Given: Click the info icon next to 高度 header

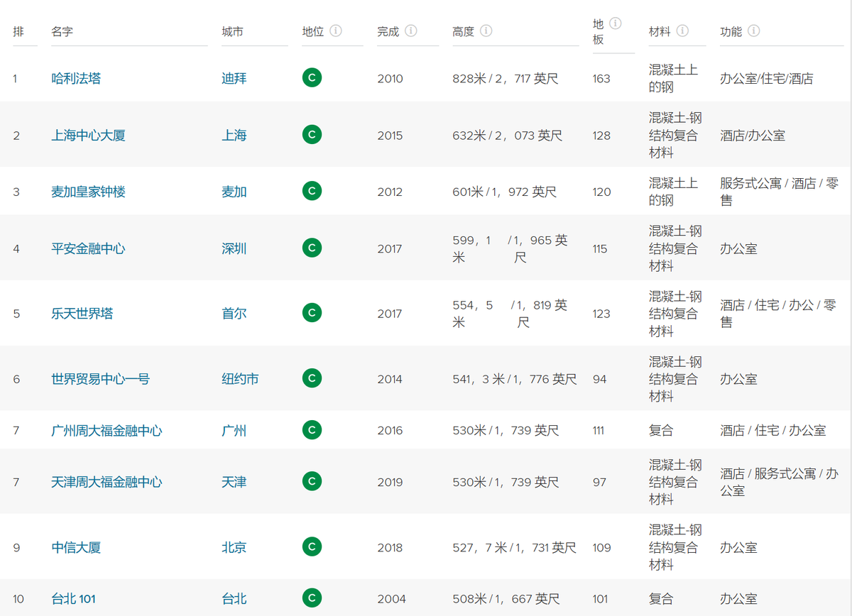Looking at the screenshot, I should point(486,31).
